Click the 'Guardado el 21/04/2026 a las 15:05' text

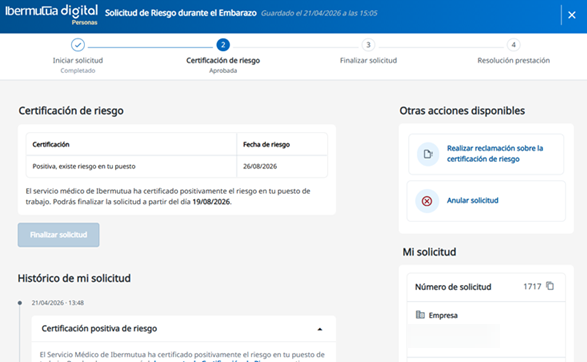319,13
